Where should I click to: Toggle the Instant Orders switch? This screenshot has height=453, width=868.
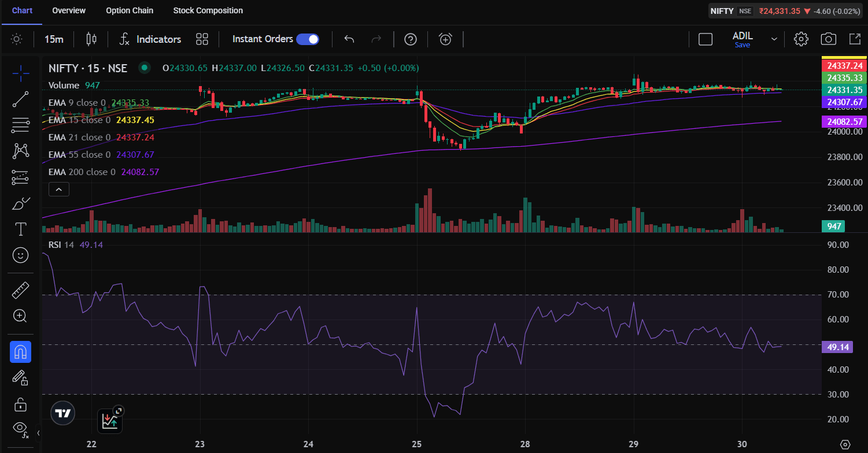point(308,39)
